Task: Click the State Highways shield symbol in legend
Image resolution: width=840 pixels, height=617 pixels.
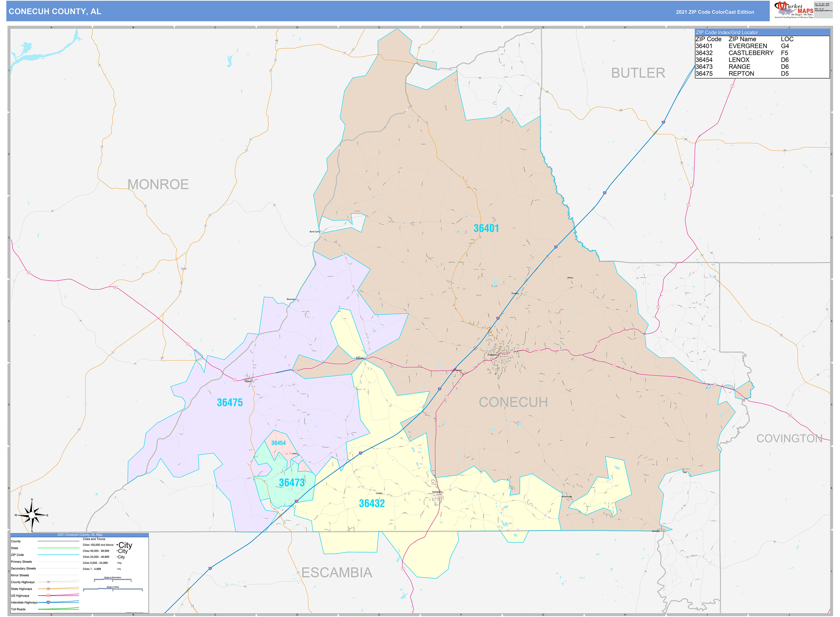Action: click(48, 589)
